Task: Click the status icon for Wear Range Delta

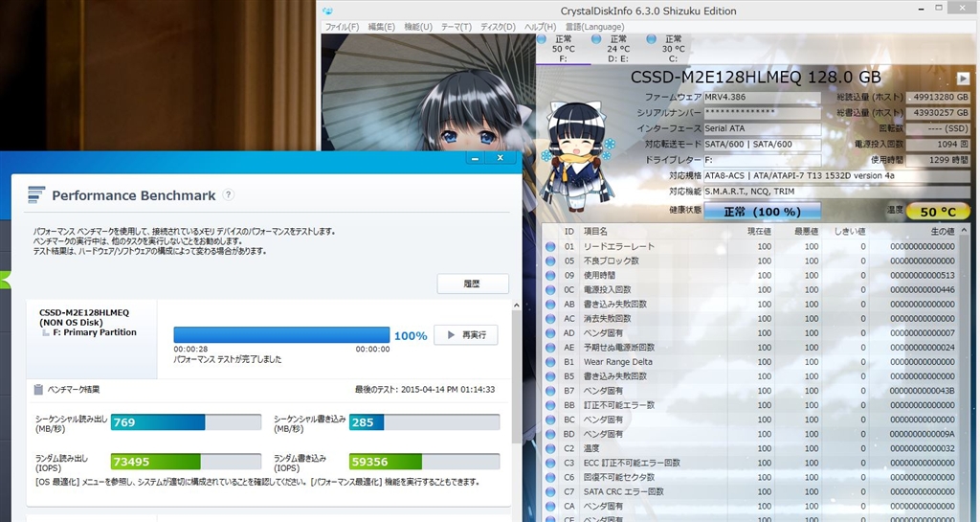Action: [x=550, y=362]
